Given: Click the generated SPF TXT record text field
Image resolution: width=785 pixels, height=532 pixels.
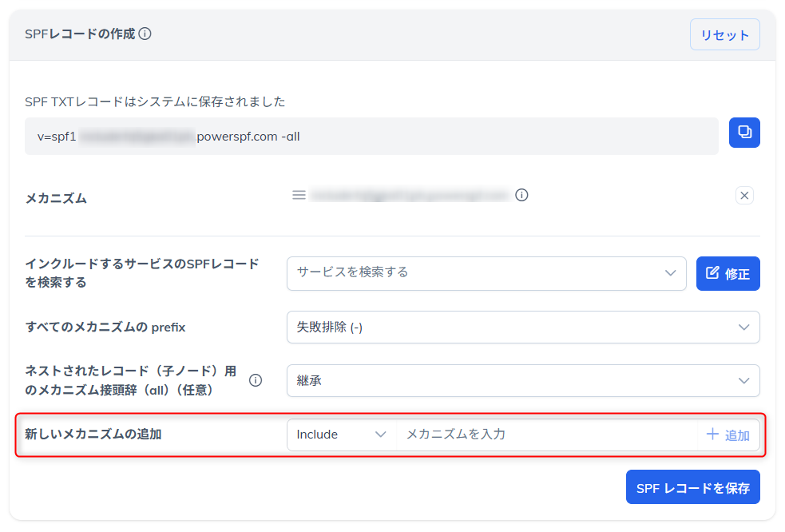Looking at the screenshot, I should [371, 136].
